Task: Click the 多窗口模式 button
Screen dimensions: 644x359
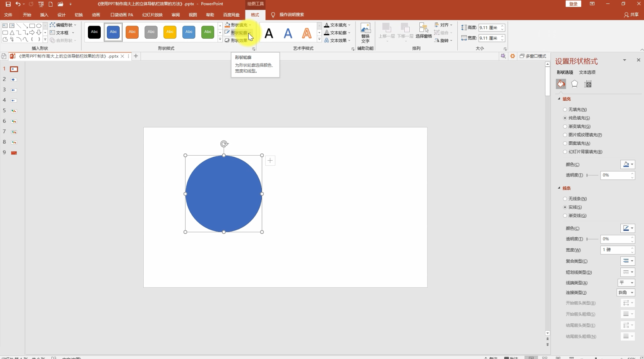Action: [533, 56]
